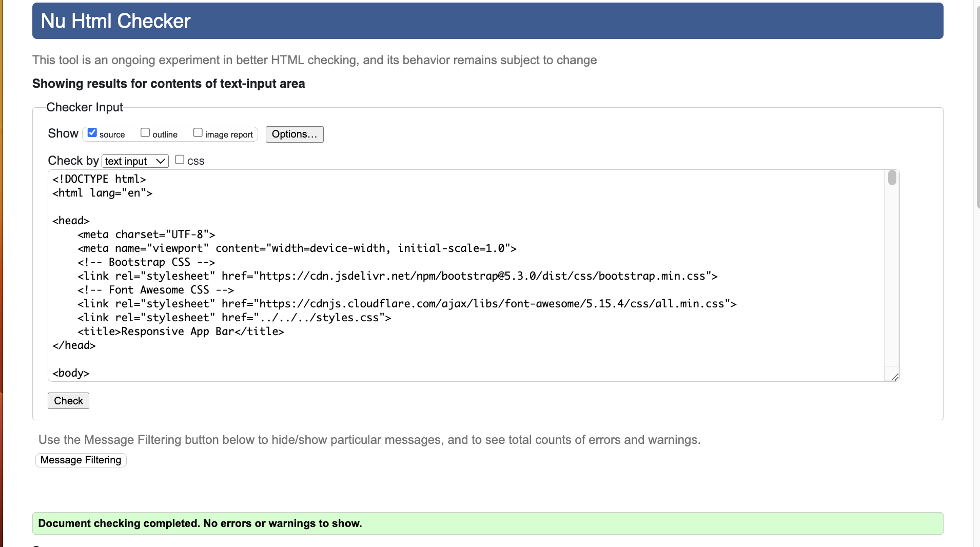Click the html lang="en" line
Screen dimensions: 980x547
pos(102,193)
